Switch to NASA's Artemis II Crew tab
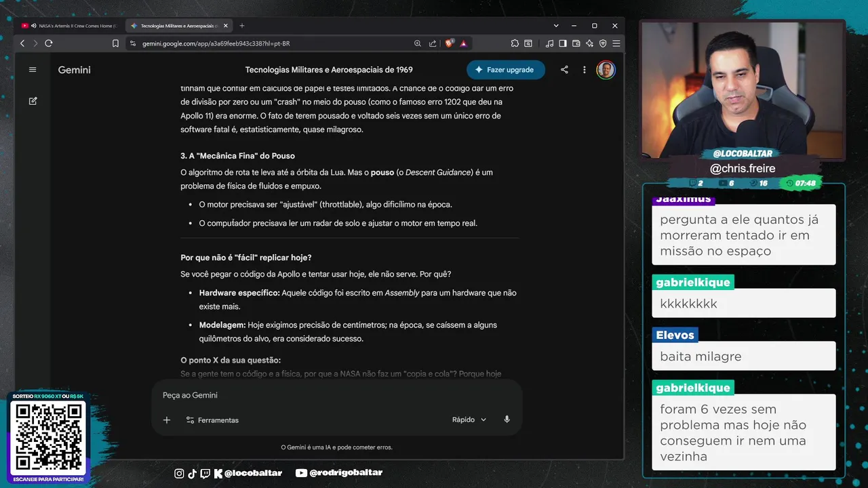This screenshot has height=488, width=868. tap(70, 26)
